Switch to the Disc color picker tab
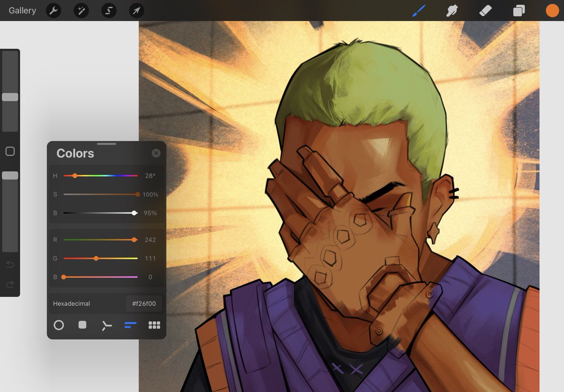 click(x=59, y=325)
